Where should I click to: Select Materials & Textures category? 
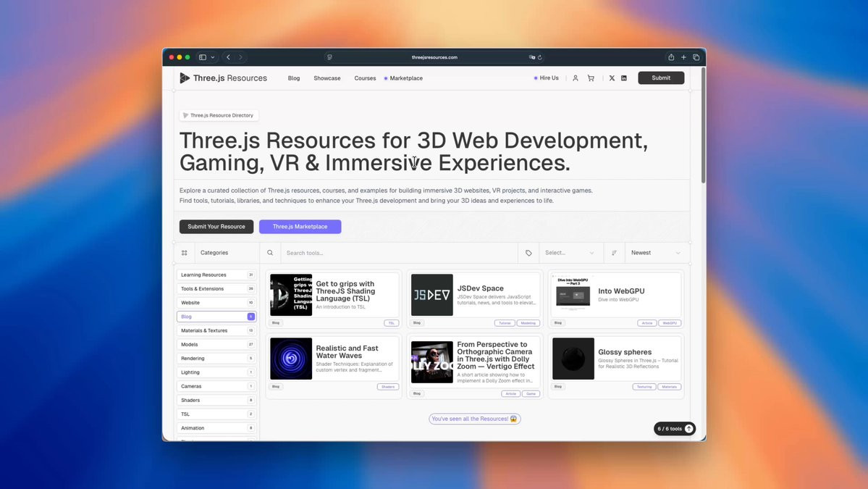tap(216, 330)
